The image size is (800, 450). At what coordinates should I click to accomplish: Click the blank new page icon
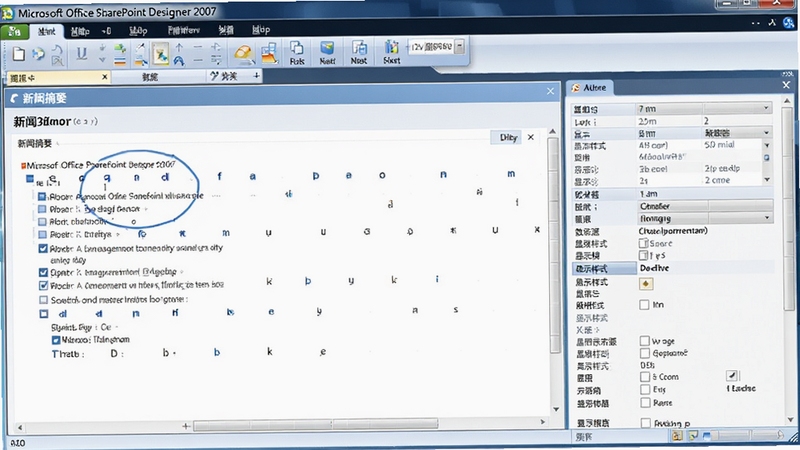pos(19,54)
